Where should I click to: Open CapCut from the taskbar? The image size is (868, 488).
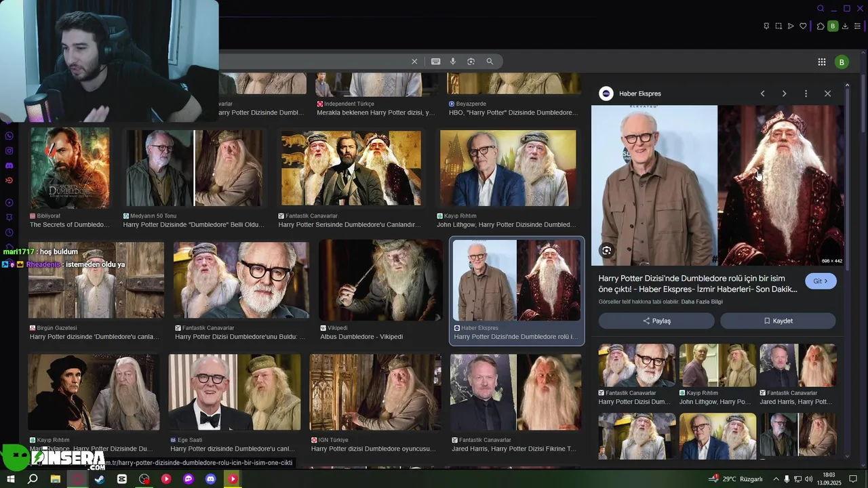[122, 479]
